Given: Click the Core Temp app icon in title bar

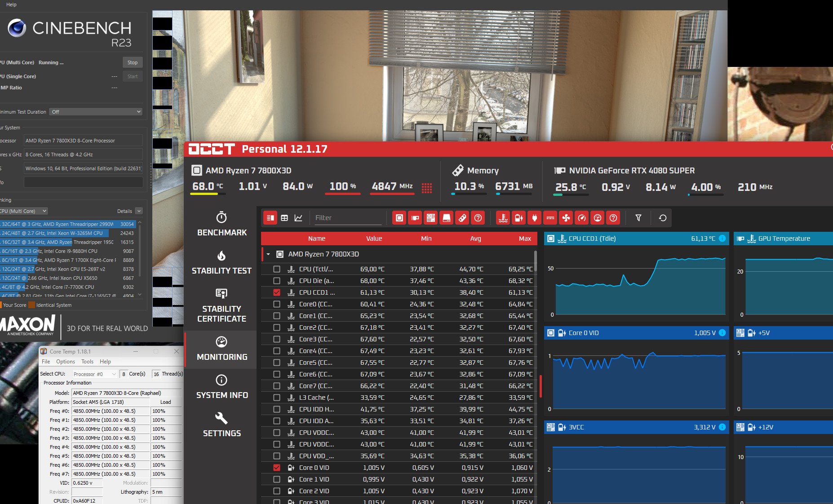Looking at the screenshot, I should (x=44, y=351).
